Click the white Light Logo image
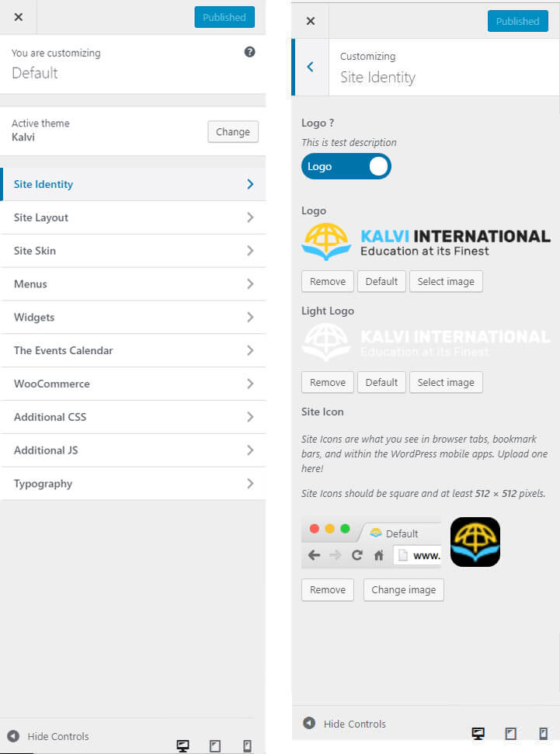The height and width of the screenshot is (754, 560). [x=426, y=342]
